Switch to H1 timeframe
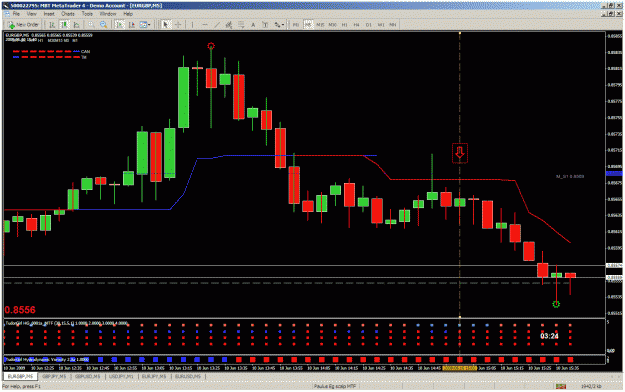Viewport: 625px width, 392px height. click(344, 25)
